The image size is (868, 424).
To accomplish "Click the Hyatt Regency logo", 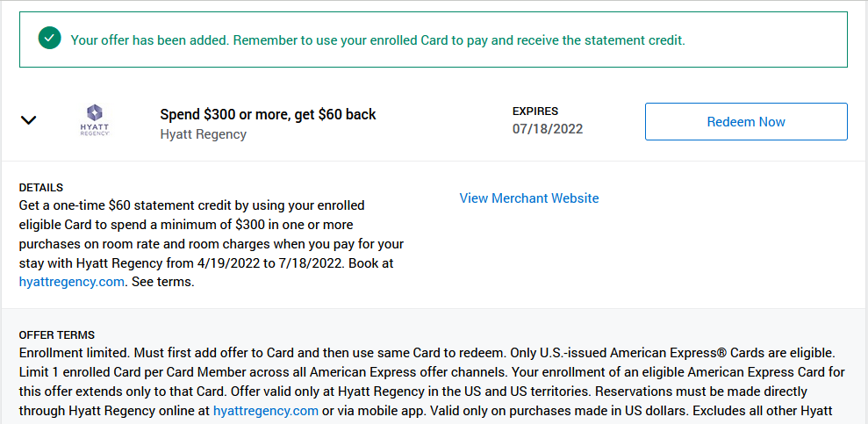I will 95,120.
